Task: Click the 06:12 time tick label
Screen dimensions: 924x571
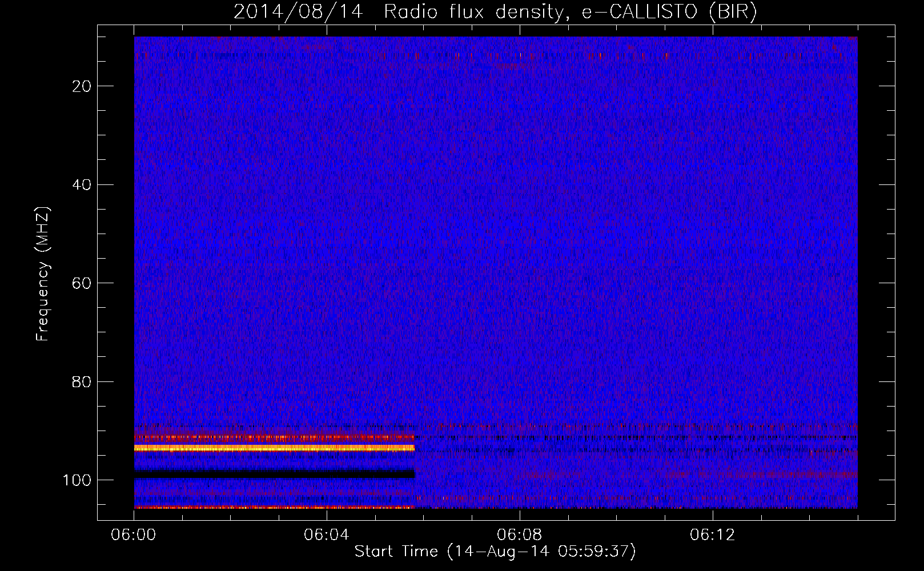Action: point(713,535)
